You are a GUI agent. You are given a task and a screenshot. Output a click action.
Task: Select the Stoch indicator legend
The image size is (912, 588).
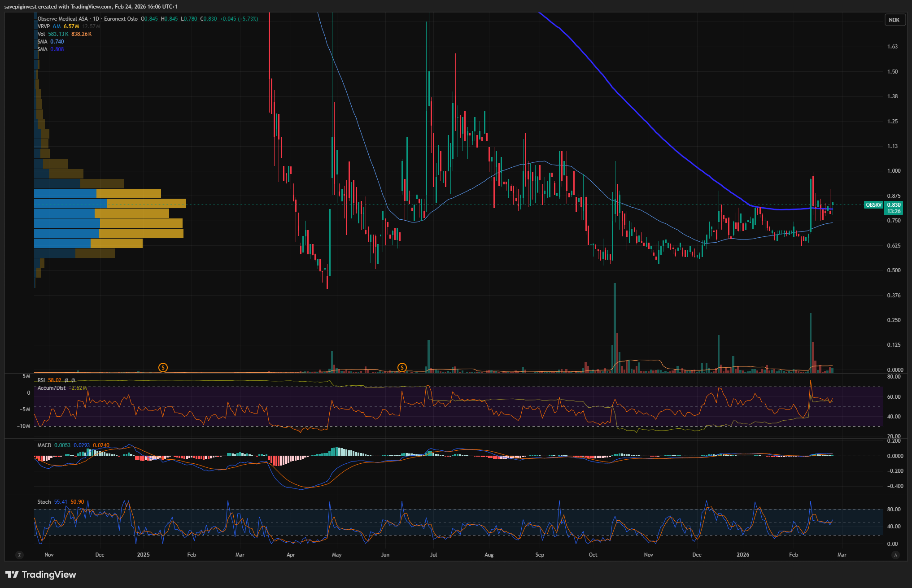coord(44,502)
